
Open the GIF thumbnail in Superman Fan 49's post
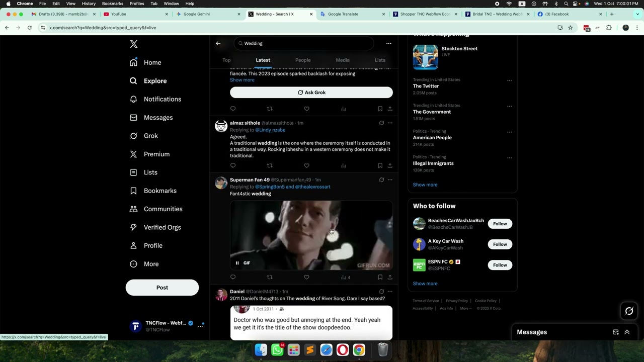click(x=311, y=235)
